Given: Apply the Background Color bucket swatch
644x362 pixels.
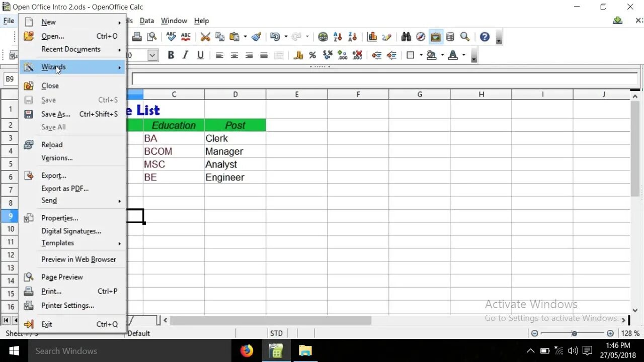Looking at the screenshot, I should pyautogui.click(x=432, y=55).
